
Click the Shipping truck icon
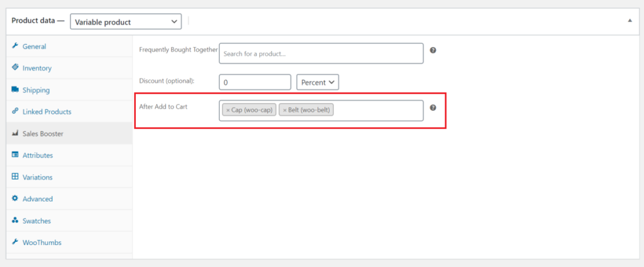tap(15, 89)
